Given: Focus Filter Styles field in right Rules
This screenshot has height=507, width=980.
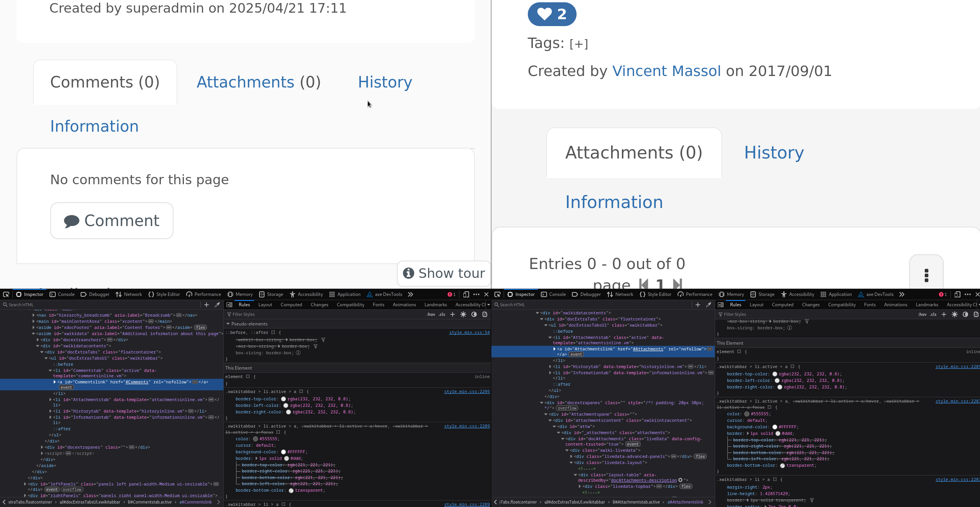Looking at the screenshot, I should pyautogui.click(x=816, y=314).
